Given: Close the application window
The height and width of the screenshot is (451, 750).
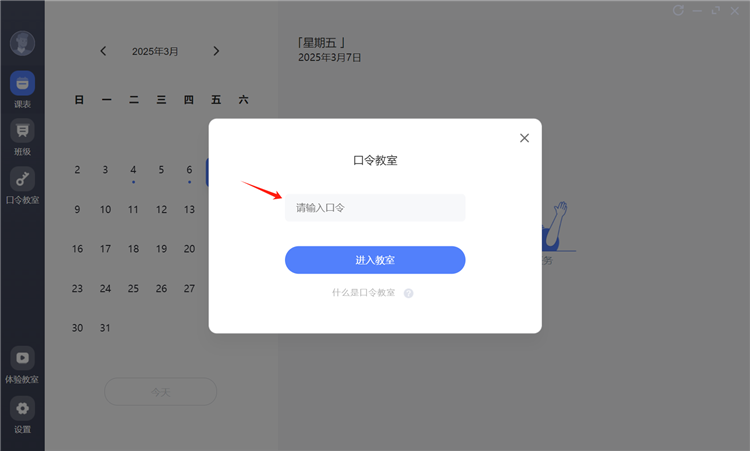Looking at the screenshot, I should pyautogui.click(x=735, y=11).
